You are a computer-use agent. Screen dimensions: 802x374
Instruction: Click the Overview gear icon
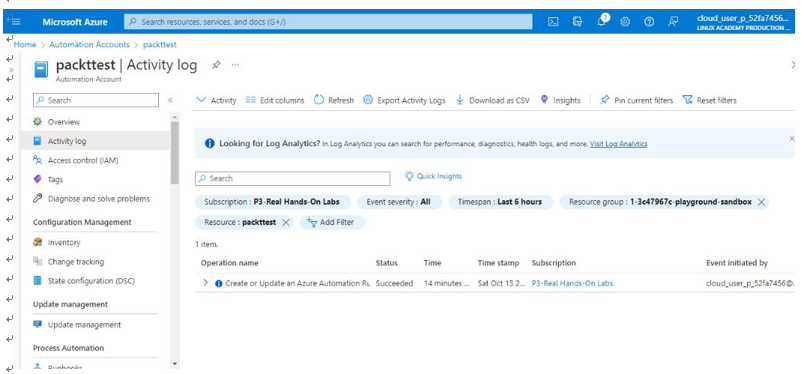point(37,122)
